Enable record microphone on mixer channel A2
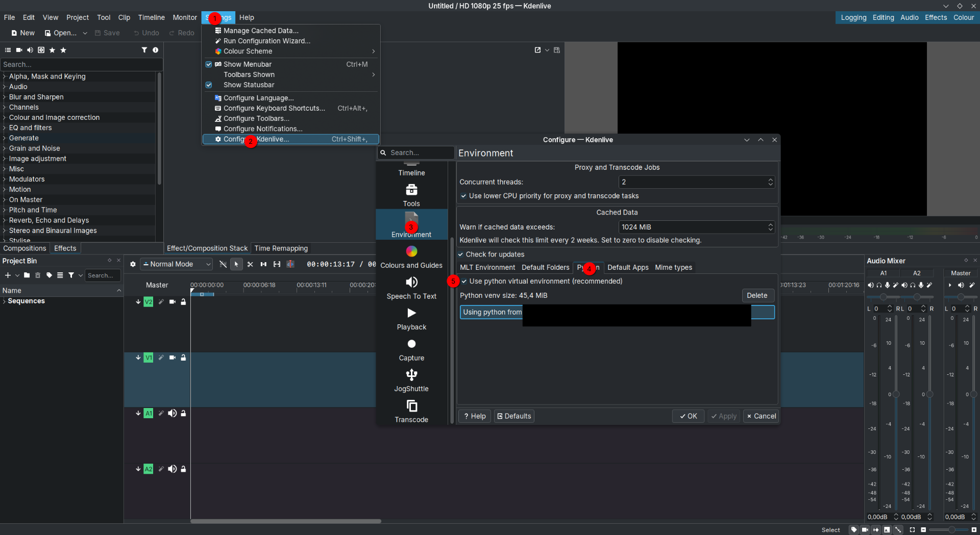980x535 pixels. point(921,285)
